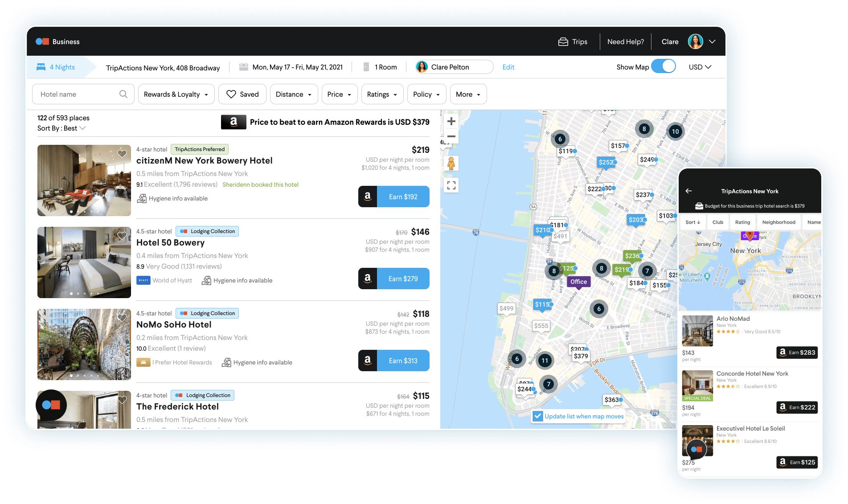Open the More filters dropdown
This screenshot has height=504, width=848.
pyautogui.click(x=468, y=94)
